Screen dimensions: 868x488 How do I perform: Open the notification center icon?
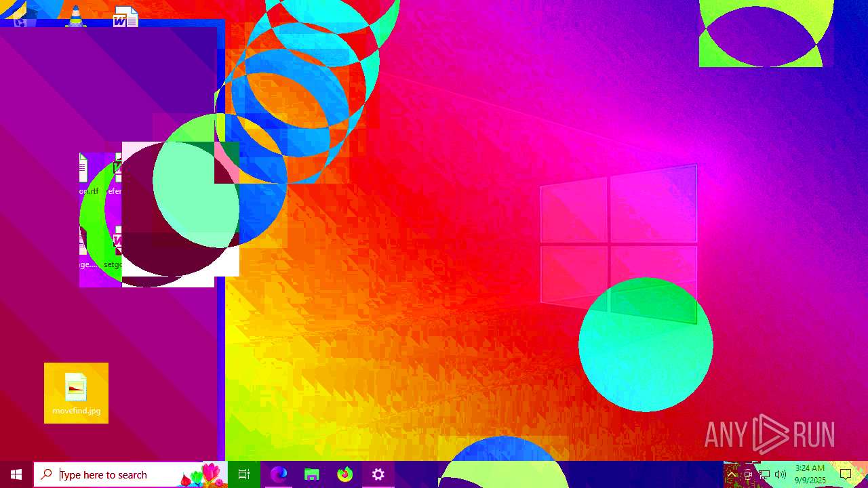[x=846, y=474]
